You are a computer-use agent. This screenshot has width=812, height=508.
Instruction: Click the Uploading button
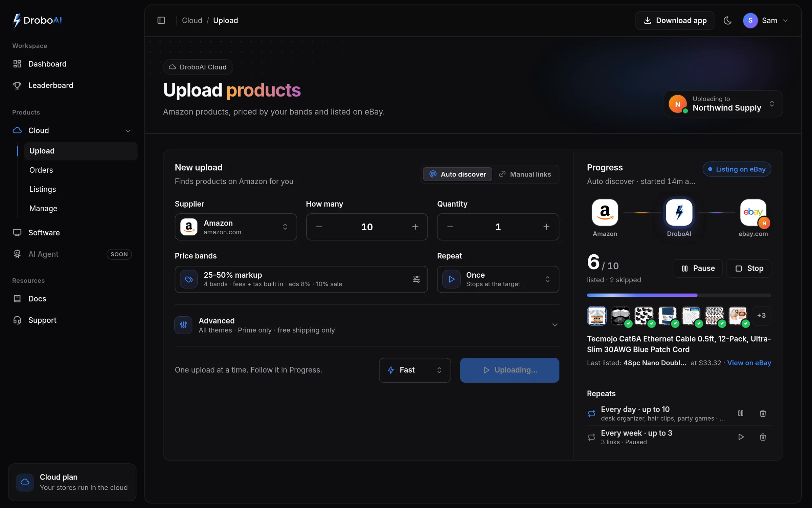[510, 370]
